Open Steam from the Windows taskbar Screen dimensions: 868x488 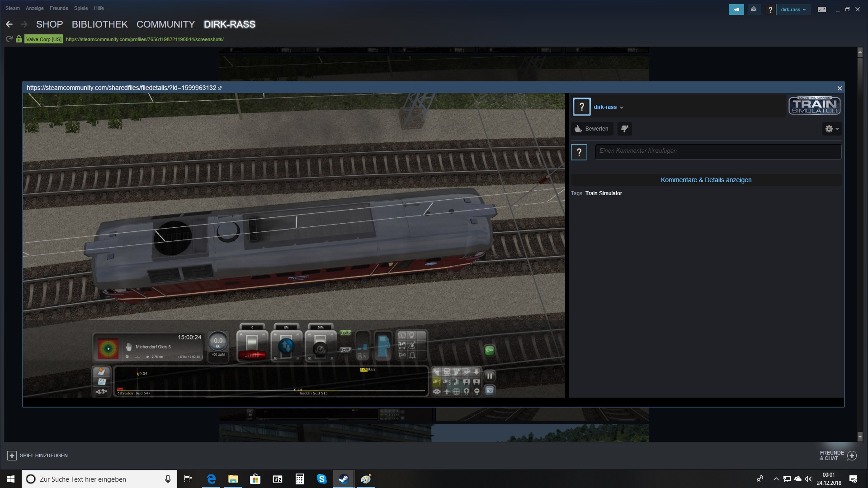(344, 479)
